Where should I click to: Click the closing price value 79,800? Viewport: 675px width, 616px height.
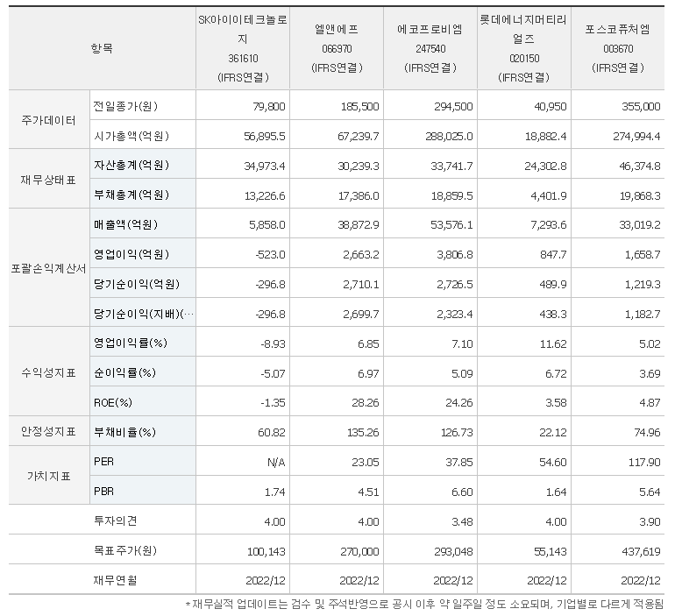pos(269,107)
